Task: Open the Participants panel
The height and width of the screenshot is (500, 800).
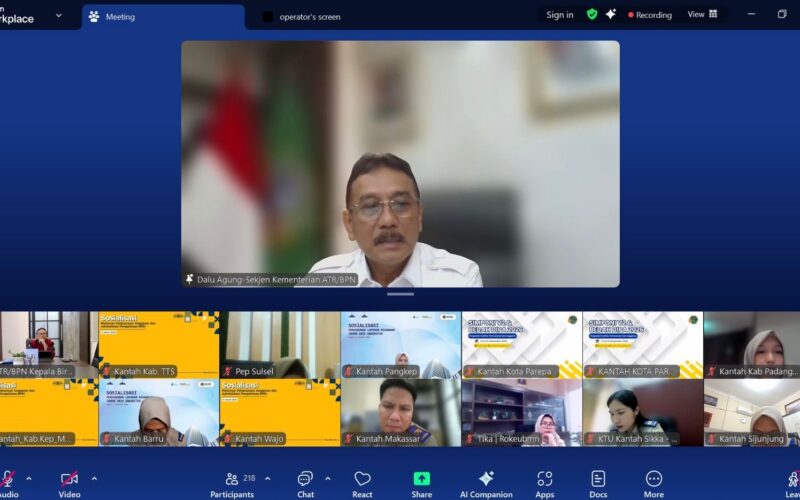Action: (x=232, y=481)
